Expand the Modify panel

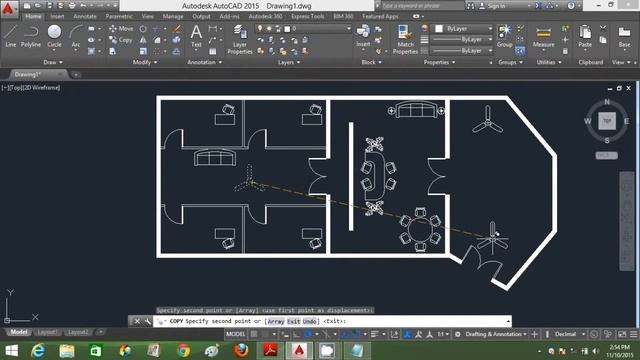click(x=145, y=62)
